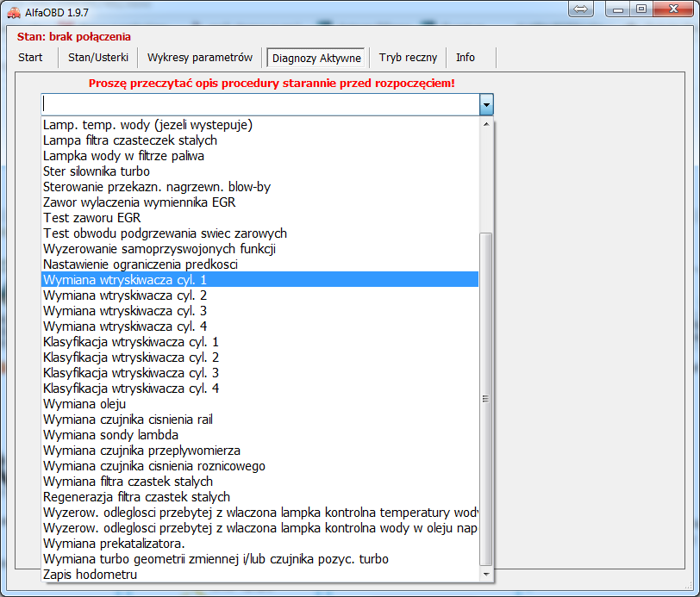Open the Info tab
The image size is (700, 597).
coord(466,58)
